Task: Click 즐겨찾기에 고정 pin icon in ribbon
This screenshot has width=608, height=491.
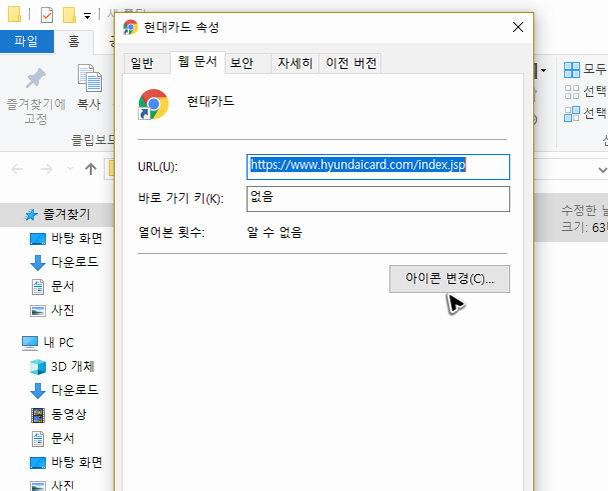Action: point(36,78)
